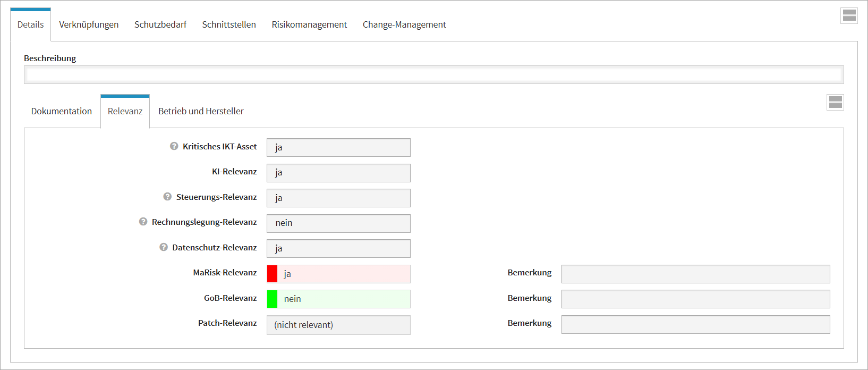The width and height of the screenshot is (868, 370).
Task: Click Bemerkung field next to MaRisk-Relevanz
Action: pyautogui.click(x=695, y=274)
